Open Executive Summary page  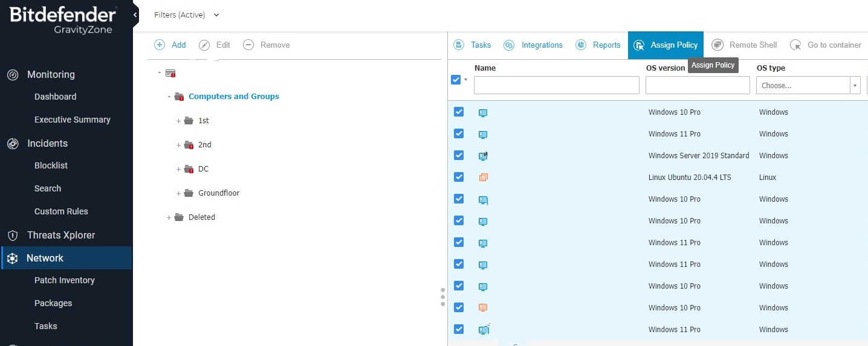tap(73, 120)
